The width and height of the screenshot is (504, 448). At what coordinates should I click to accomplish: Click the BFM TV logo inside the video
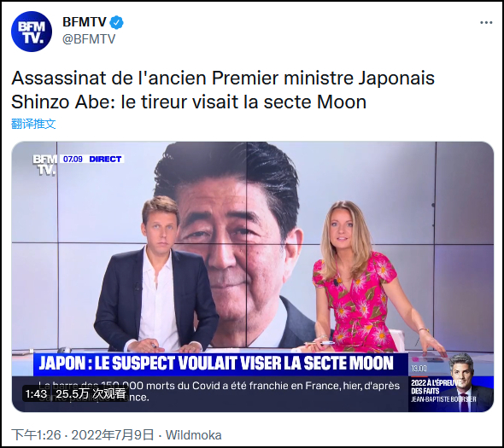[44, 165]
